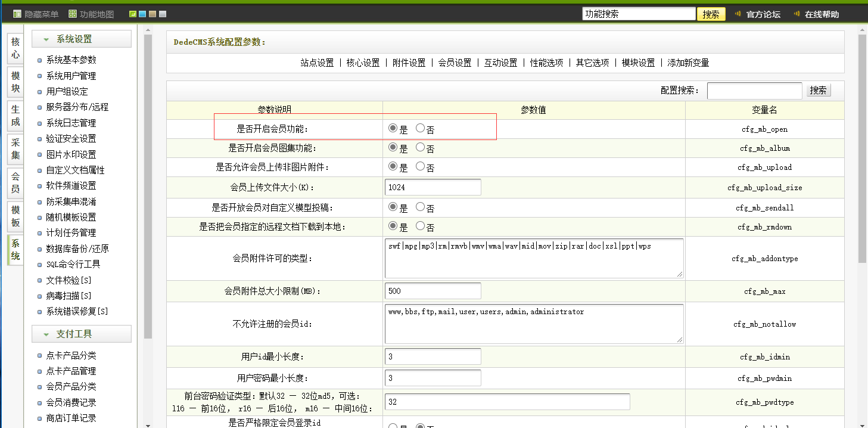Click the 用户id最小长度 input field

click(433, 356)
